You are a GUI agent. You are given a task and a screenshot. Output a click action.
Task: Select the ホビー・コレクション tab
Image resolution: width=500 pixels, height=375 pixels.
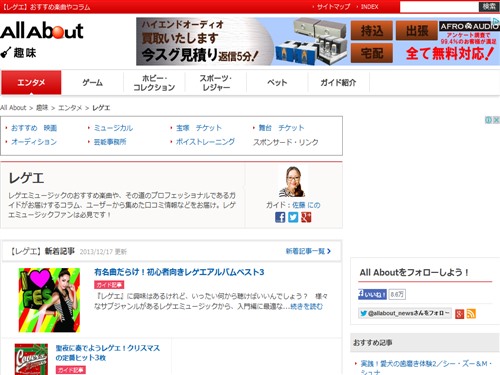[x=154, y=82]
